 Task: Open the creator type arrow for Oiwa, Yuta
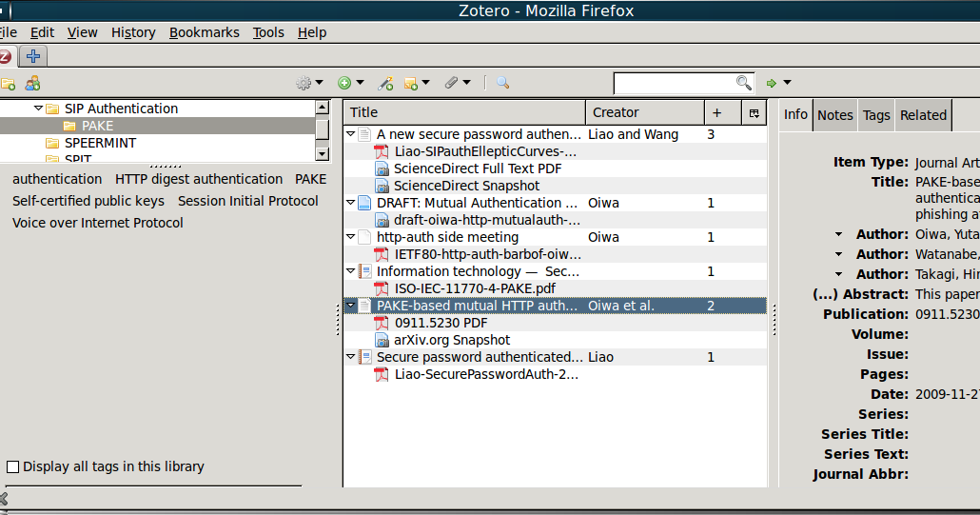(x=839, y=234)
